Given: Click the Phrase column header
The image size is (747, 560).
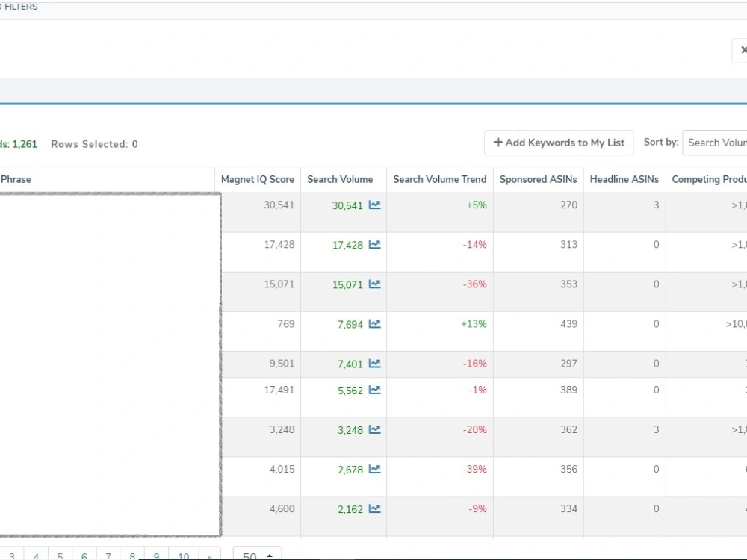Looking at the screenshot, I should coord(16,179).
